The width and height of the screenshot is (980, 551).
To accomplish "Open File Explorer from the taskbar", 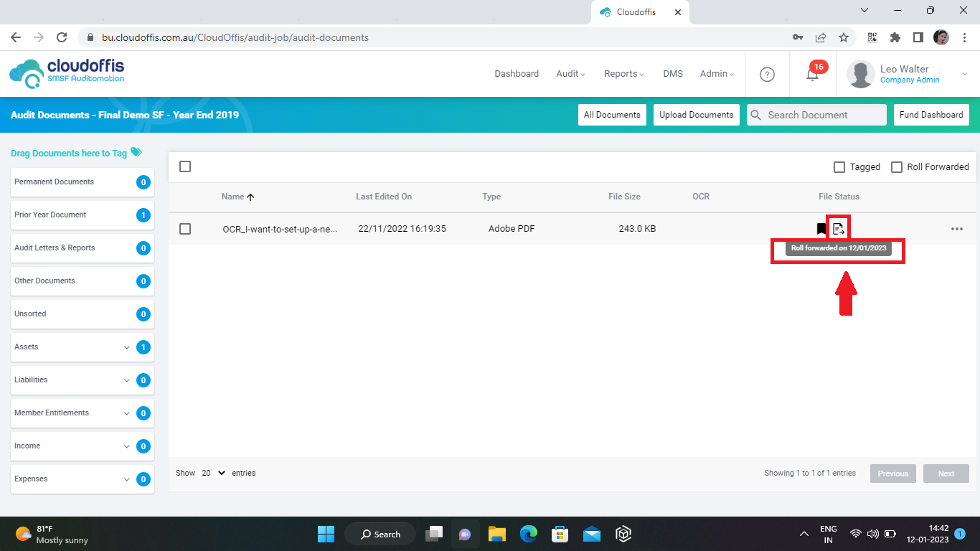I will (497, 534).
